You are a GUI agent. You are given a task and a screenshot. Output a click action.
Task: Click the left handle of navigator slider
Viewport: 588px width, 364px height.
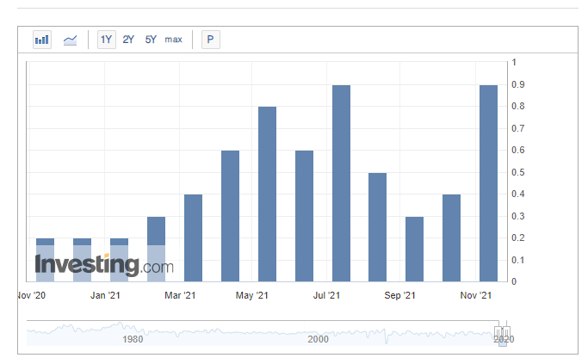(498, 332)
